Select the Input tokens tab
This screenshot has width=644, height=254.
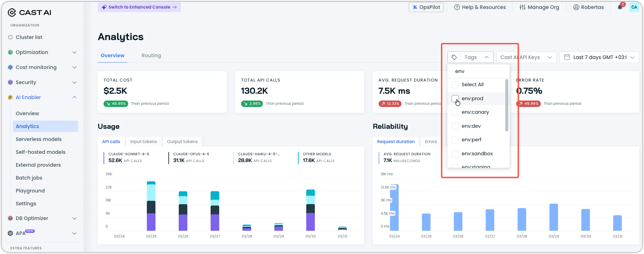(x=143, y=142)
